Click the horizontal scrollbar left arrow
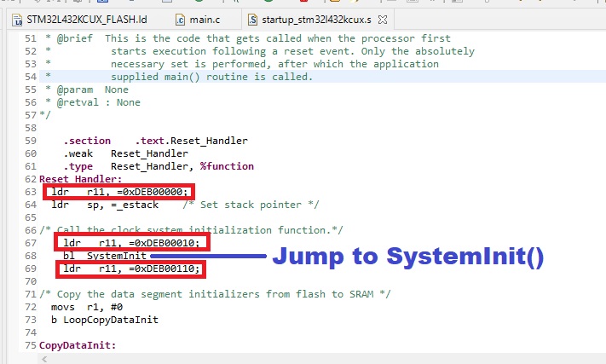Image resolution: width=606 pixels, height=364 pixels. click(44, 360)
